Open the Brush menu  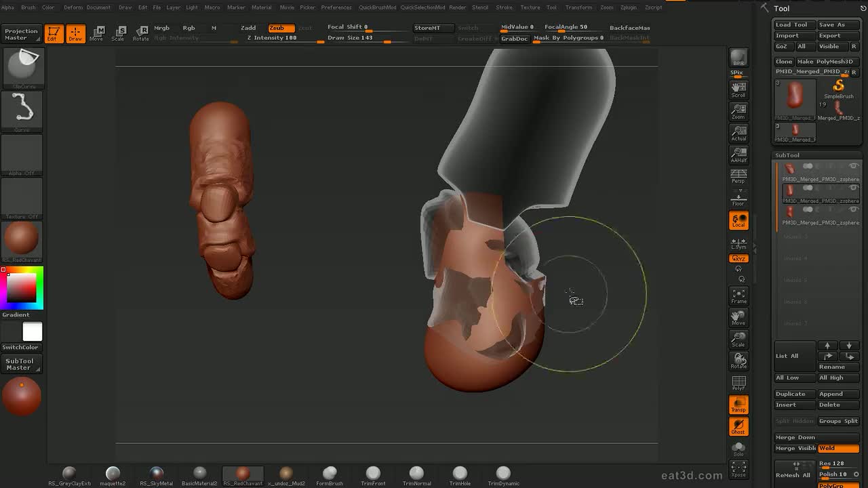pyautogui.click(x=28, y=7)
